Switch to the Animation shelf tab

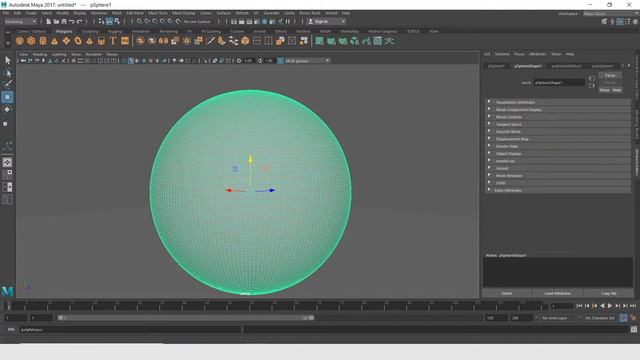coord(141,31)
